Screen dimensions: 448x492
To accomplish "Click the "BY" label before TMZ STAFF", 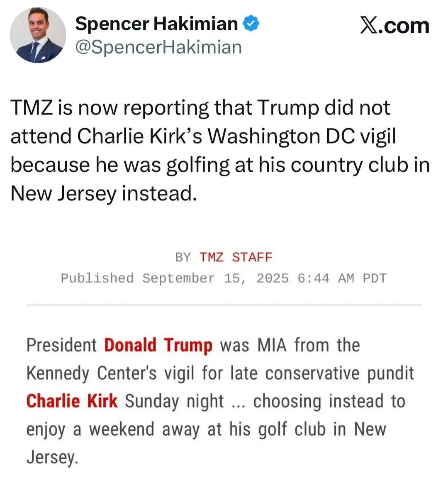I will (183, 257).
